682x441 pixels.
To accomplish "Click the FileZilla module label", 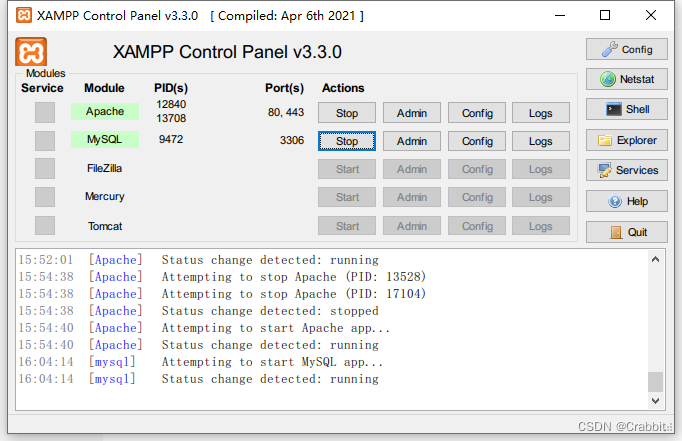I will 104,168.
